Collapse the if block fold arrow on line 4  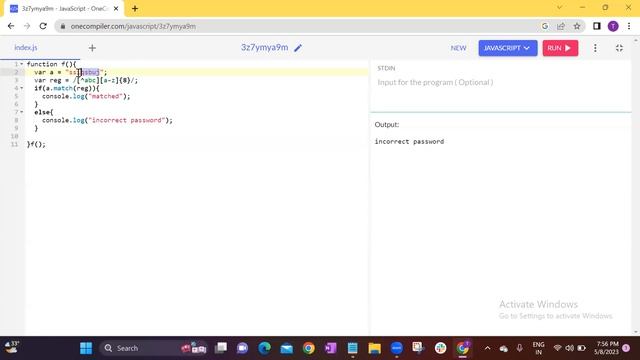click(22, 88)
